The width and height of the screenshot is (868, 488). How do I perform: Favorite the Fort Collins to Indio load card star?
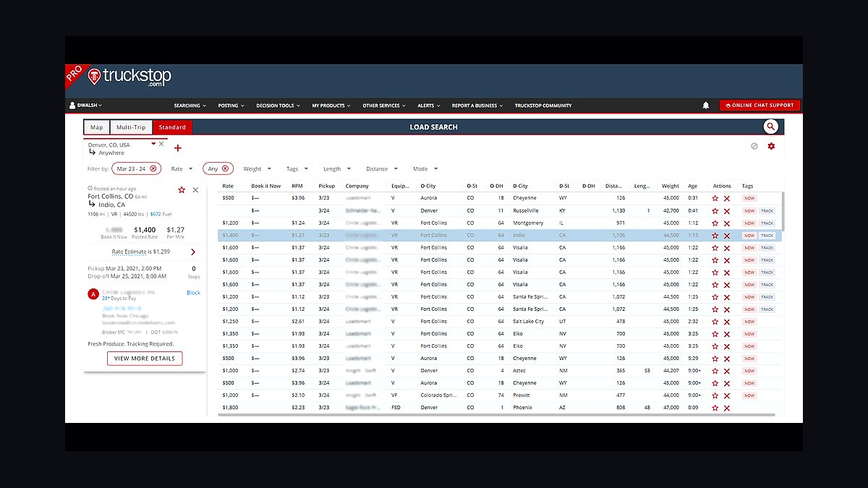pos(182,189)
